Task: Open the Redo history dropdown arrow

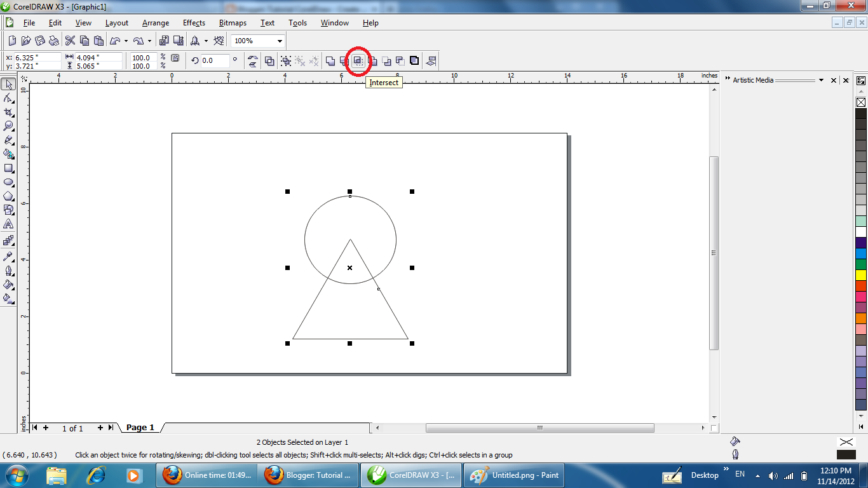Action: coord(149,41)
